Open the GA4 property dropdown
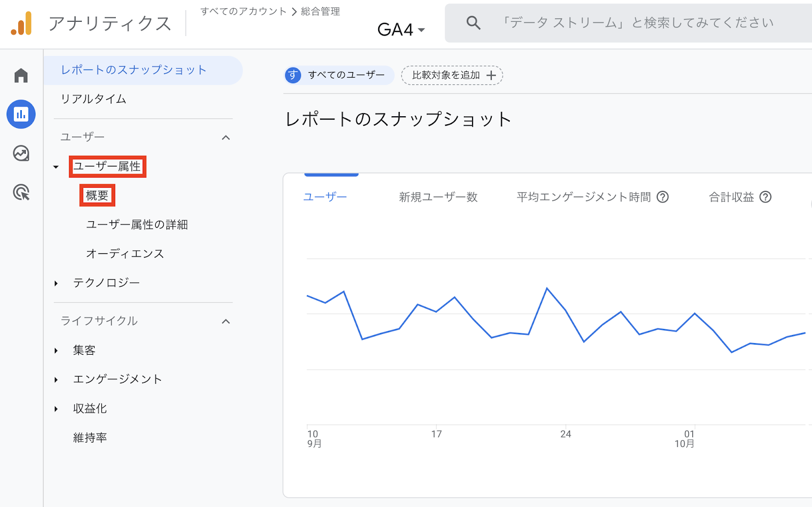This screenshot has height=507, width=812. [x=401, y=29]
